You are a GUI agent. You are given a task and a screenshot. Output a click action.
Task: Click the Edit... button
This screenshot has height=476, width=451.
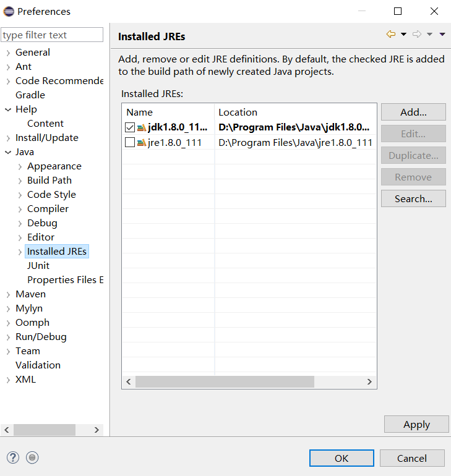tap(413, 134)
